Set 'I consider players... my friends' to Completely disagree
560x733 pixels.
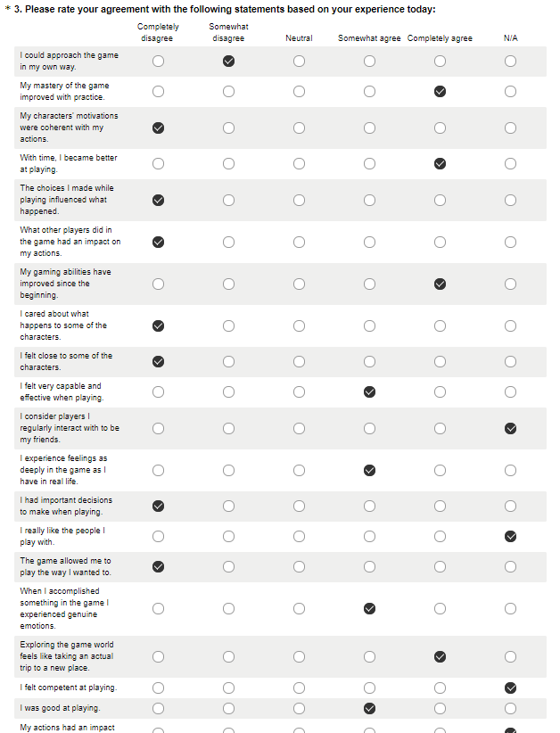[158, 428]
